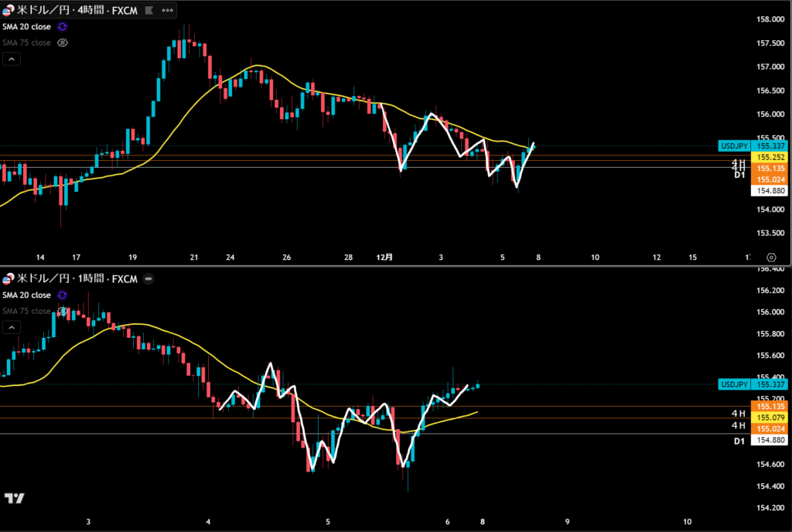The height and width of the screenshot is (532, 792).
Task: Click the purple refresh icon beside lower SMA 20
Action: [63, 295]
